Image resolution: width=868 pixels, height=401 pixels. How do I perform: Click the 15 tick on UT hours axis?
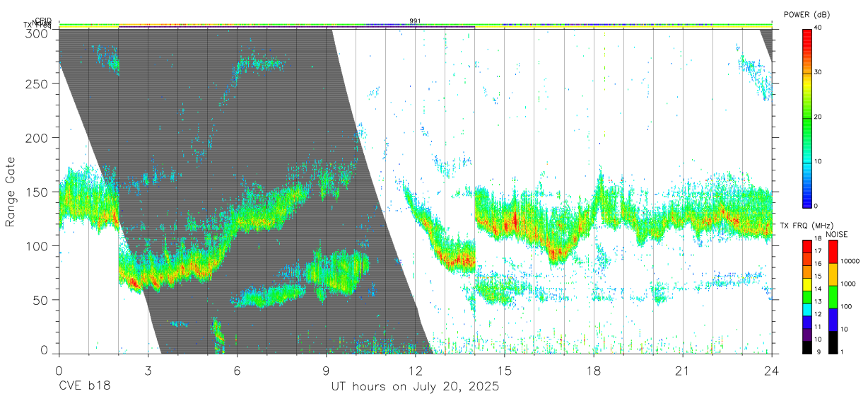point(505,370)
